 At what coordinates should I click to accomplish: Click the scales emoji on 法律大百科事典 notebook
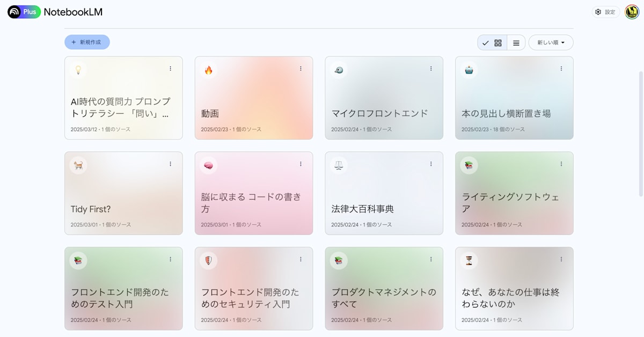click(x=339, y=165)
